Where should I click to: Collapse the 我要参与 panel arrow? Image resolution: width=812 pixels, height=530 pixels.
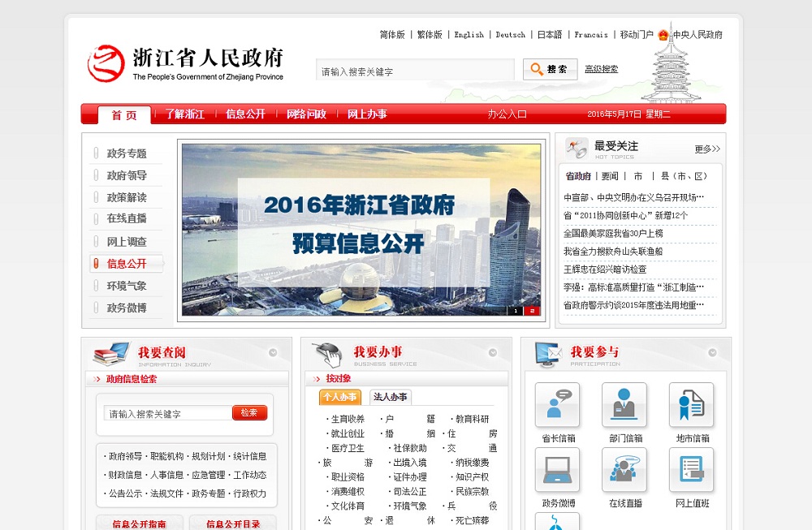pos(713,352)
